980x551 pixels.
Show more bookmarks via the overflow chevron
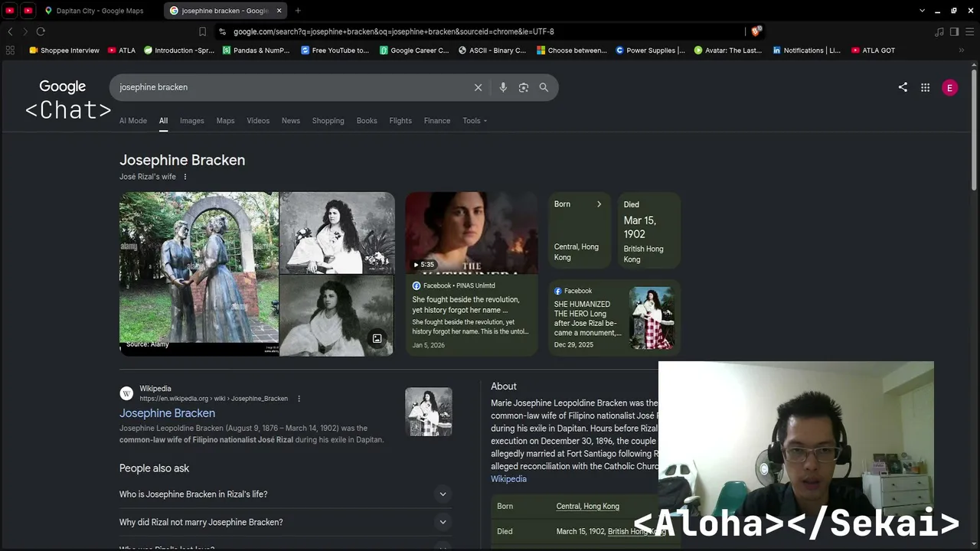pyautogui.click(x=961, y=51)
